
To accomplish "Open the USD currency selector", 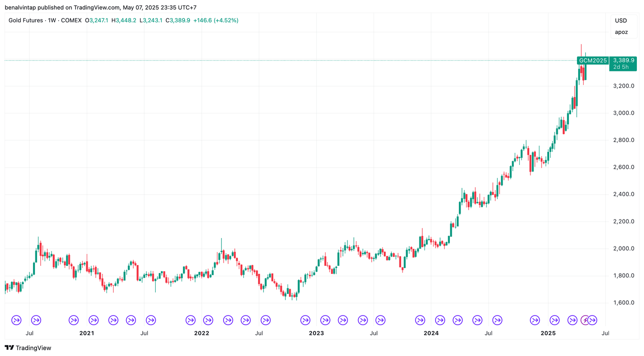I will [x=621, y=21].
